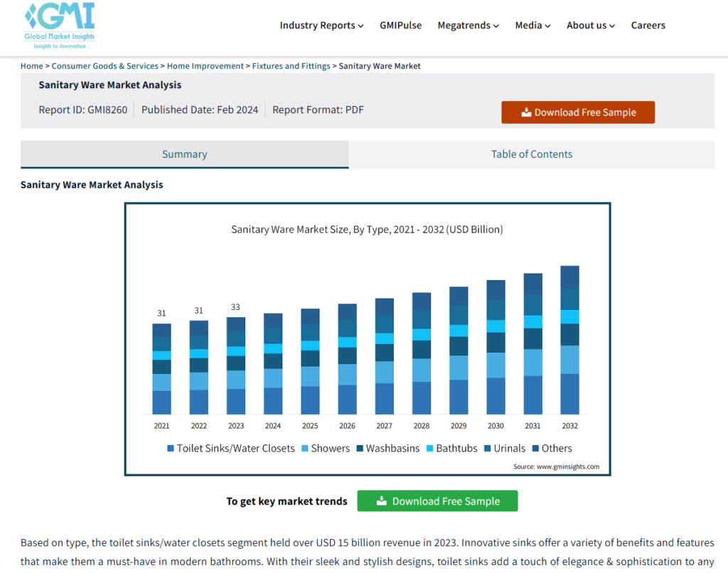
Task: Open the Megatrends dropdown menu
Action: pyautogui.click(x=468, y=26)
